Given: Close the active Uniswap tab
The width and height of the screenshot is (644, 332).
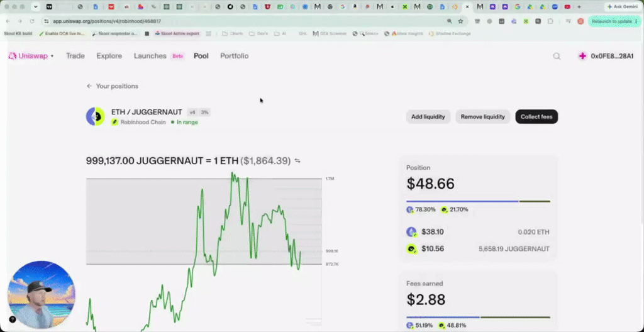Looking at the screenshot, I should (467, 6).
